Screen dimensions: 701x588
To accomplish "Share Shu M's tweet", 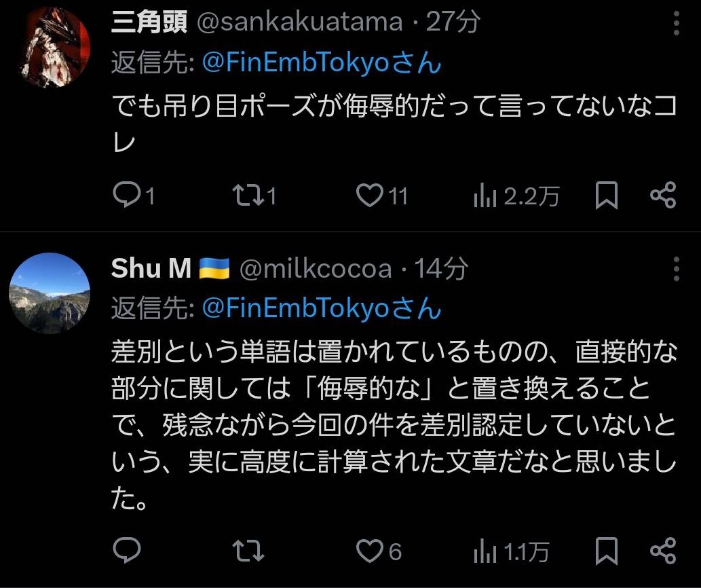I will (x=663, y=551).
